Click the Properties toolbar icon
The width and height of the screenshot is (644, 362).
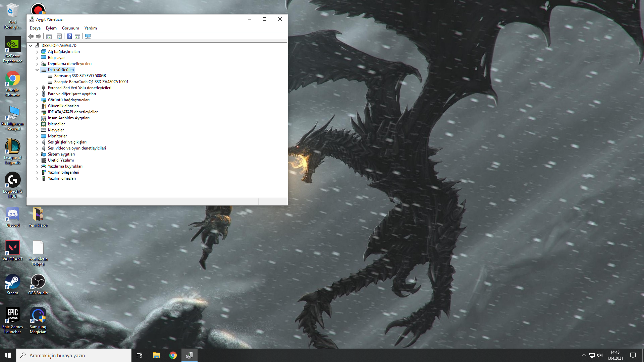click(59, 36)
